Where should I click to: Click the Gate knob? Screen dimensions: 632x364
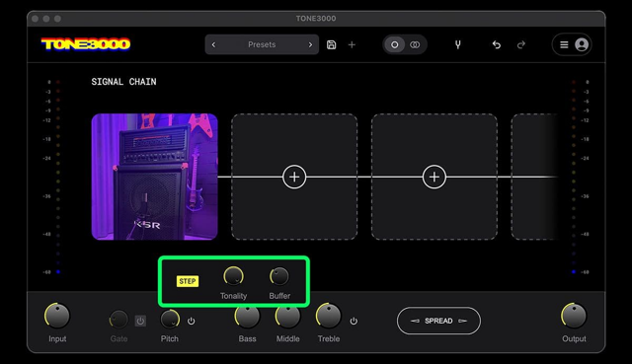click(118, 321)
